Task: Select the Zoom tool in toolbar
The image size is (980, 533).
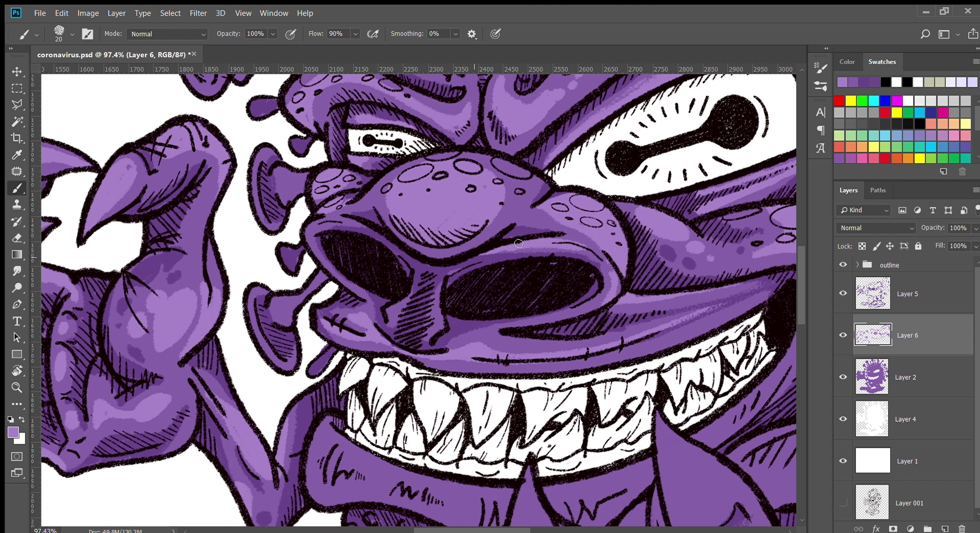Action: pos(17,387)
